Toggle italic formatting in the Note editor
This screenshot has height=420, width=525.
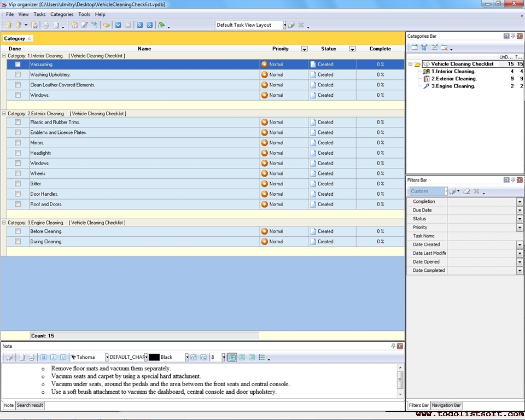[54, 357]
